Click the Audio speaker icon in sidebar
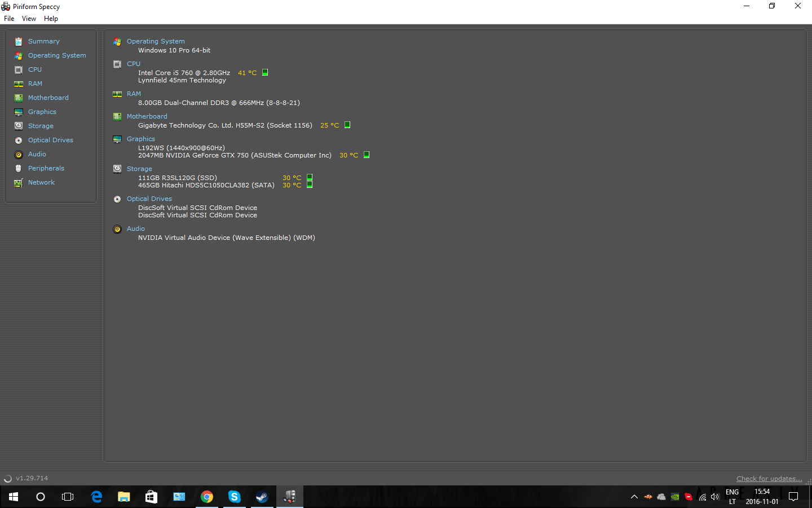Image resolution: width=812 pixels, height=508 pixels. pyautogui.click(x=19, y=154)
